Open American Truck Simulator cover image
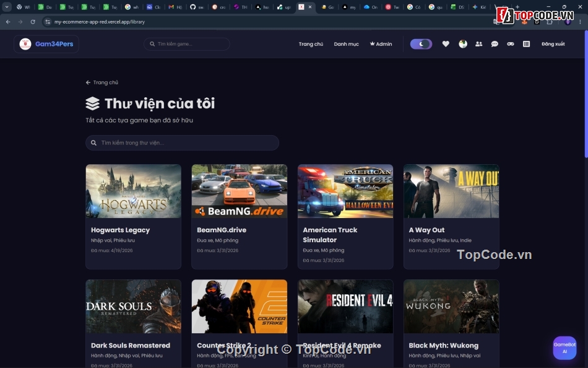Screen dimensions: 588x368 coord(345,191)
